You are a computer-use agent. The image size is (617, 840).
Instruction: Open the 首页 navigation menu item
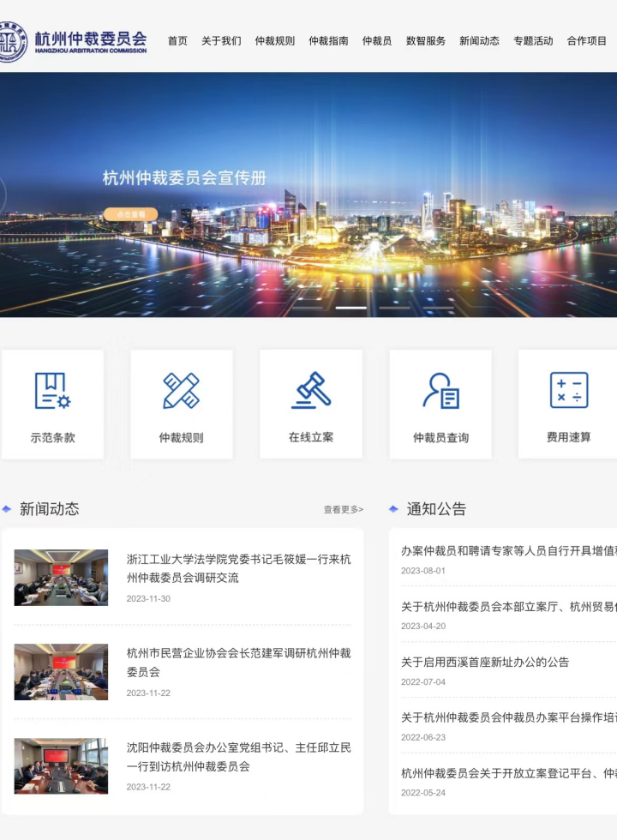tap(177, 41)
